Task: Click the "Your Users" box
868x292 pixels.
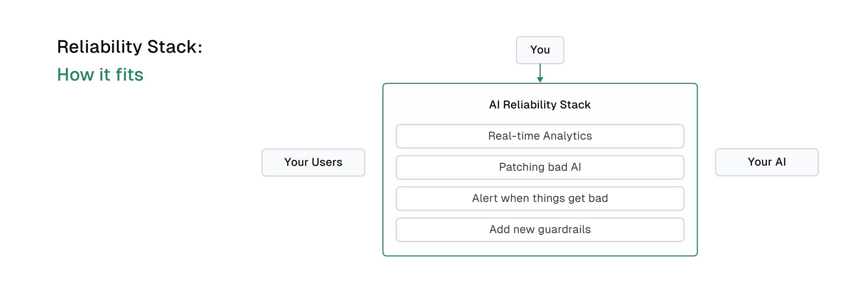Action: [313, 162]
